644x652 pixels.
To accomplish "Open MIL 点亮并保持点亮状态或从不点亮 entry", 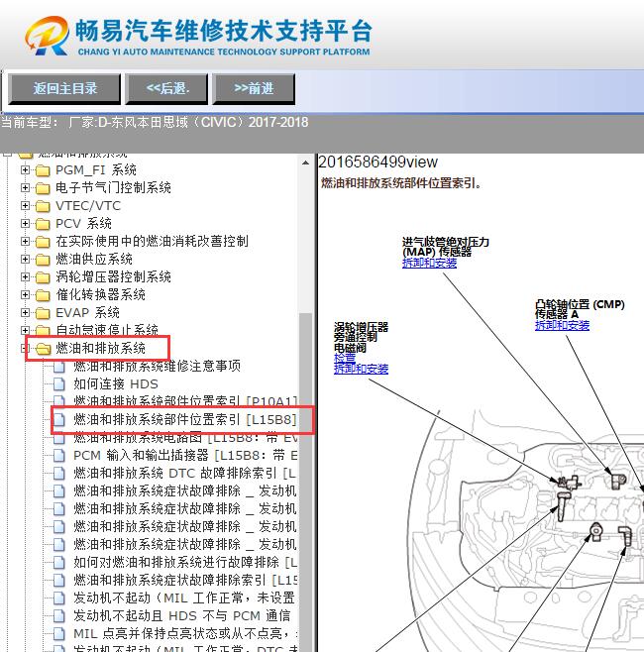I will (185, 634).
